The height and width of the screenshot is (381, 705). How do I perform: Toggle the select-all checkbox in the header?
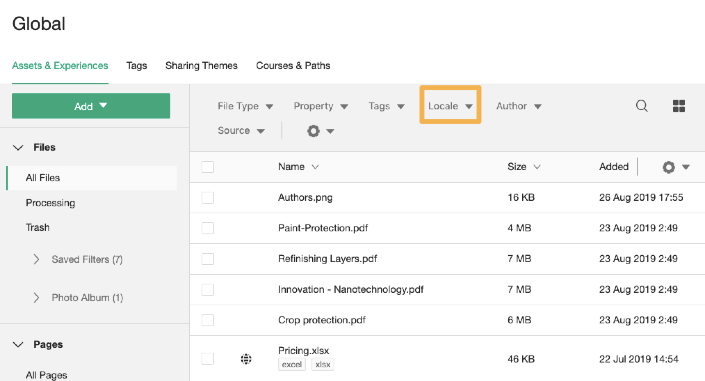[207, 167]
